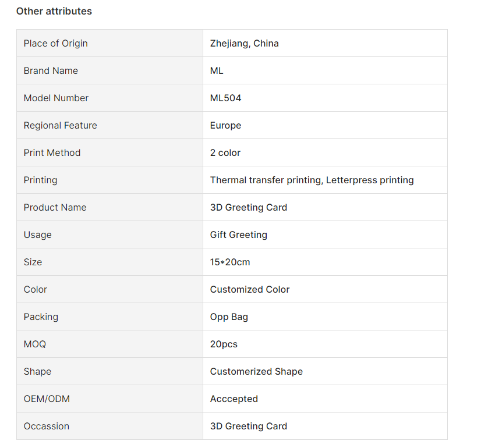Click the "Opp Bag" packing value
Viewport: 488px width, 448px height.
click(229, 317)
